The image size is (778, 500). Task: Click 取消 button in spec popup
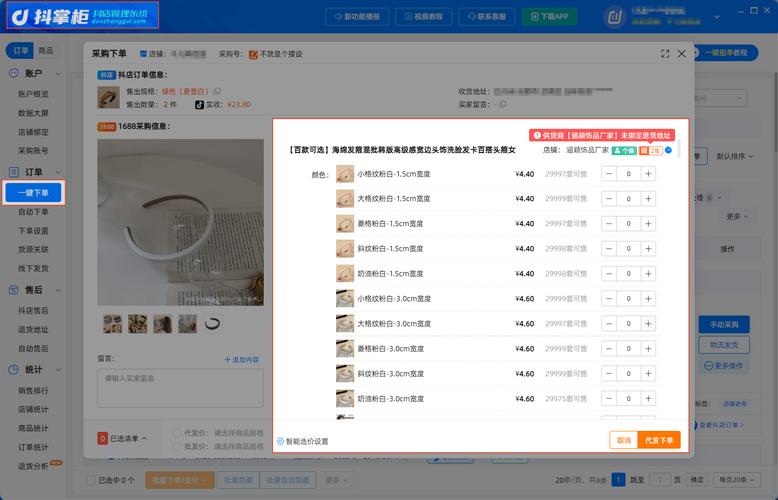624,440
